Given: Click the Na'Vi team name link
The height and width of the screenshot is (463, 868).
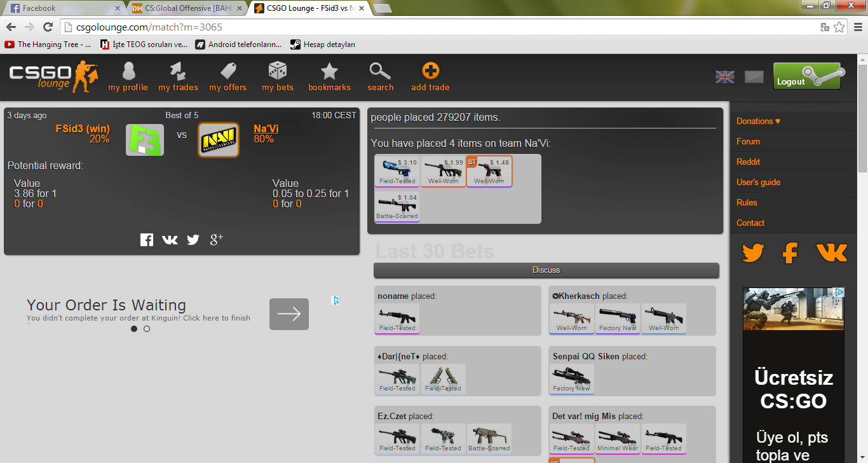Looking at the screenshot, I should pyautogui.click(x=266, y=129).
